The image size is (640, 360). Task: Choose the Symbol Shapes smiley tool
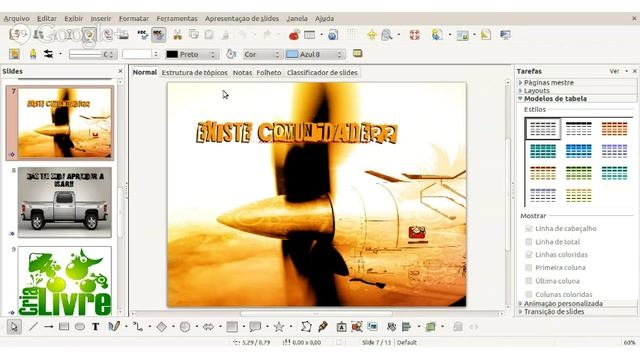[x=185, y=327]
